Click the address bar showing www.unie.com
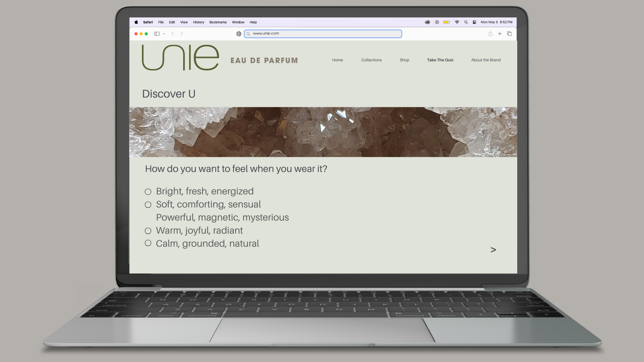644x362 pixels. (323, 34)
